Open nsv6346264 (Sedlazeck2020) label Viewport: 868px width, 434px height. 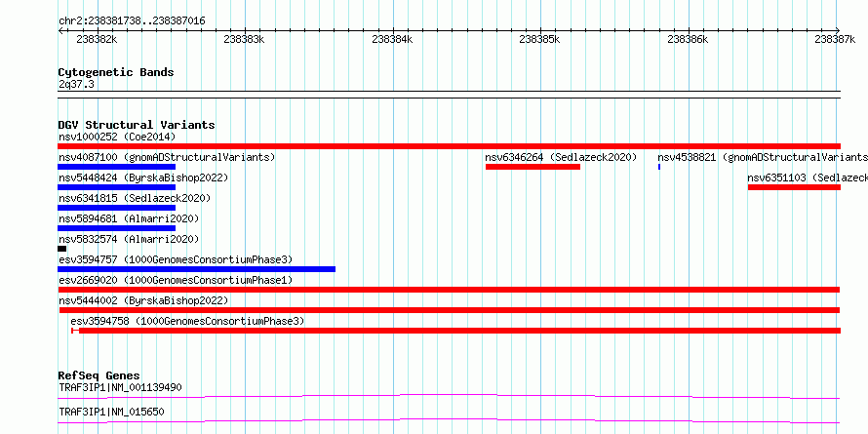tap(562, 158)
